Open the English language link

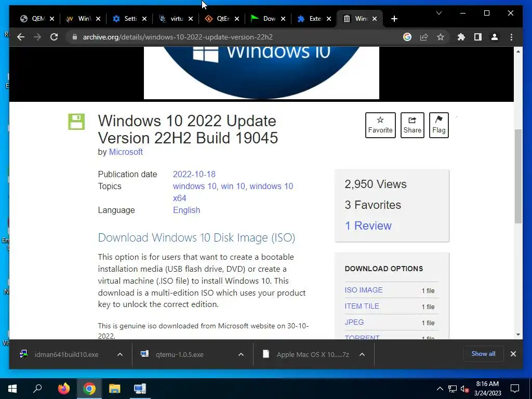tap(187, 210)
